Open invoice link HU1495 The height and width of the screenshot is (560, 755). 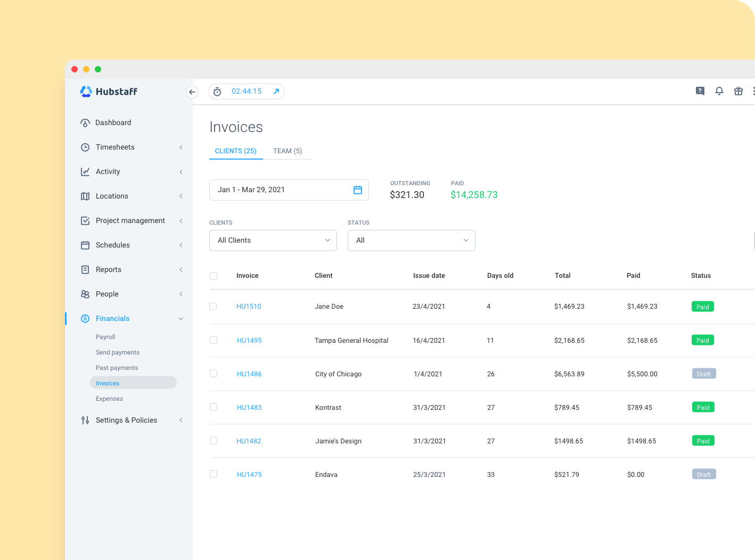click(x=249, y=341)
